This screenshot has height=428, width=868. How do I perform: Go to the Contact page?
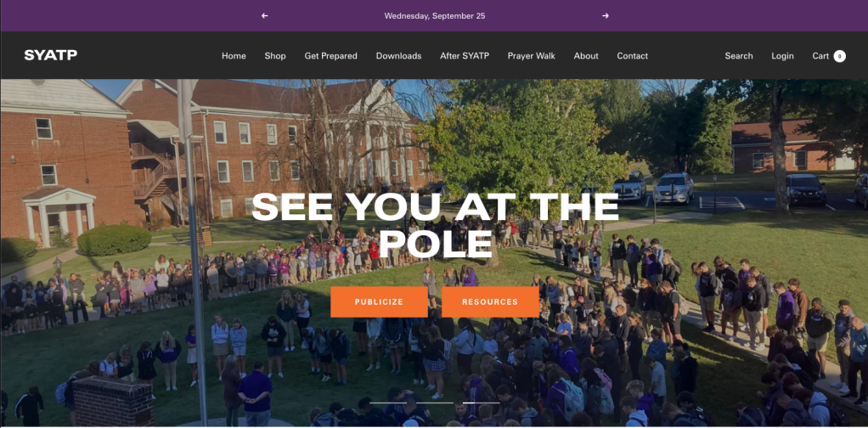click(x=632, y=56)
